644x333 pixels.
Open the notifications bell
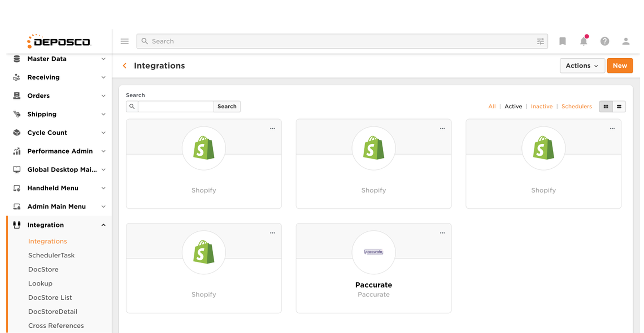pos(584,41)
